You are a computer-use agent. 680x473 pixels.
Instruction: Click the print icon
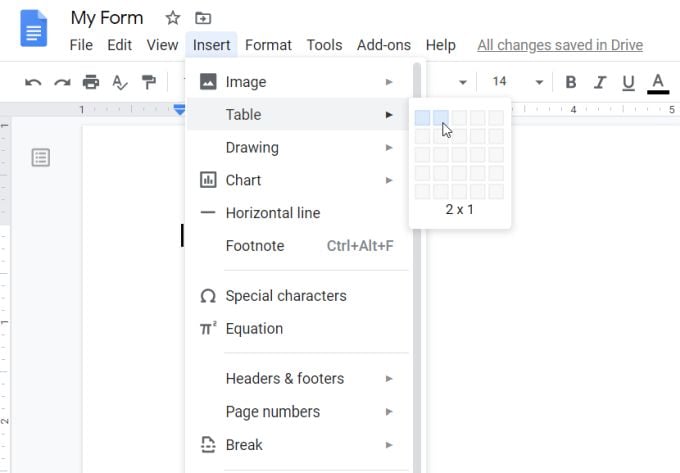91,82
